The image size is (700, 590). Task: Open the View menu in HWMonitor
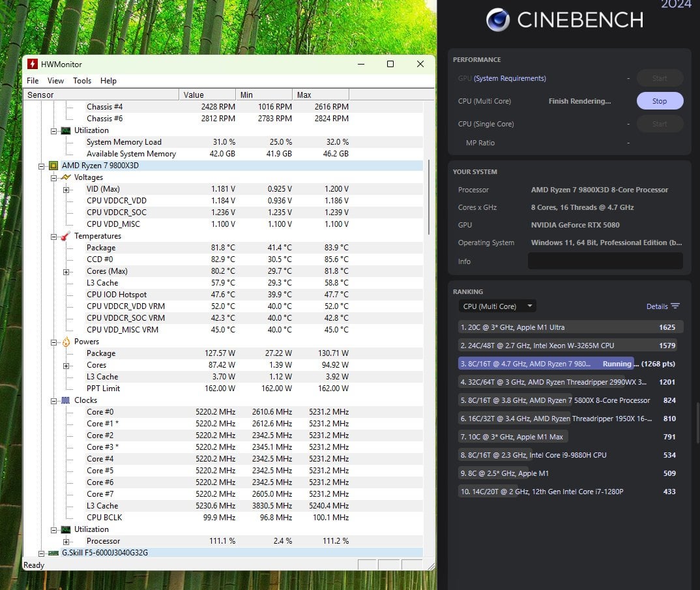(55, 80)
